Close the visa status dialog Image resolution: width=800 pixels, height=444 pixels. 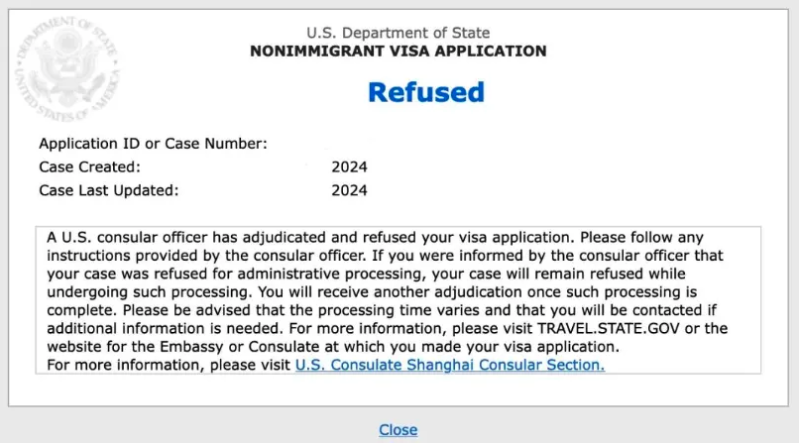click(398, 429)
